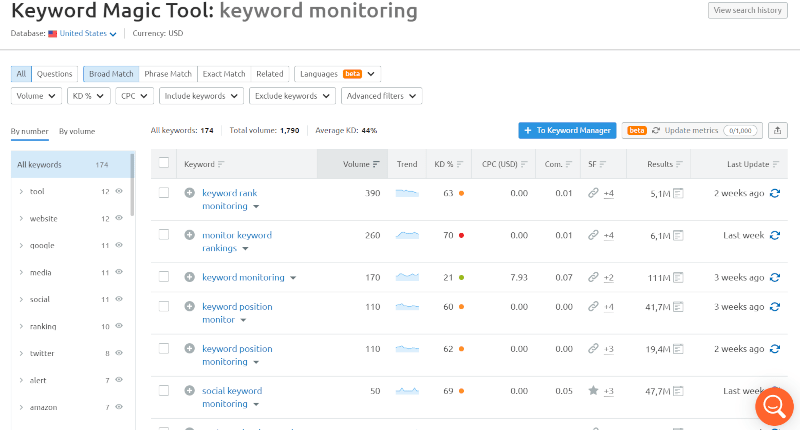Add 'monitor keyword rankings' with plus icon

(x=190, y=235)
